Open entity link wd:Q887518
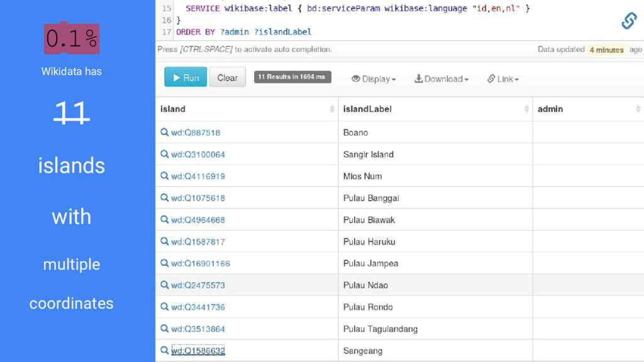 pos(196,133)
